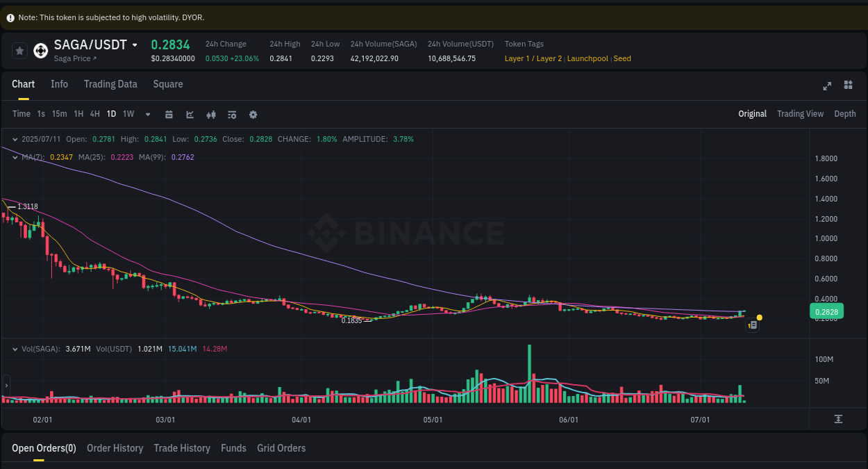This screenshot has width=868, height=469.
Task: Collapse the 2025/07/11 OHLC info row
Action: coord(14,139)
